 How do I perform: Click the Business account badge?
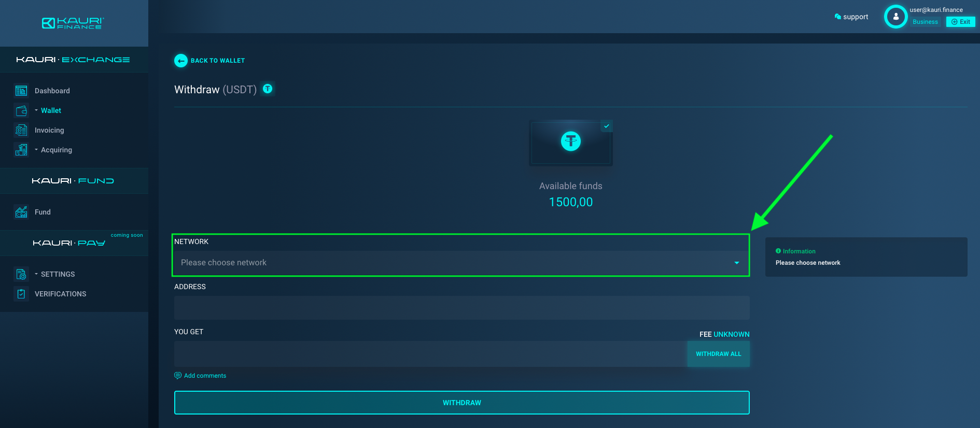coord(926,22)
